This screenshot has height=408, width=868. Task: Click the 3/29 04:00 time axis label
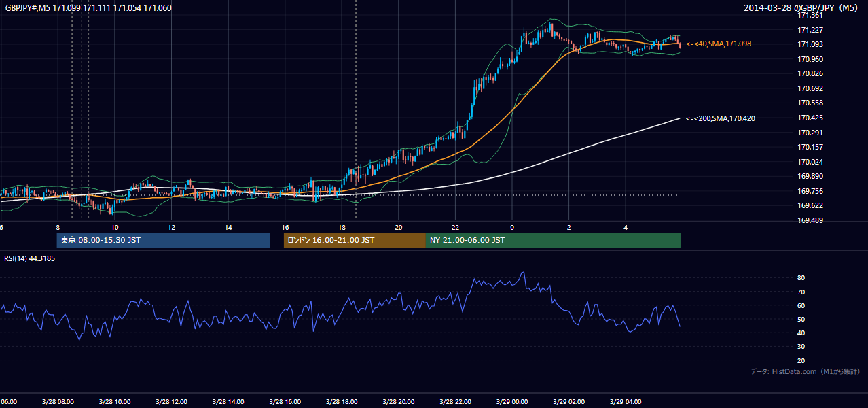click(x=626, y=401)
